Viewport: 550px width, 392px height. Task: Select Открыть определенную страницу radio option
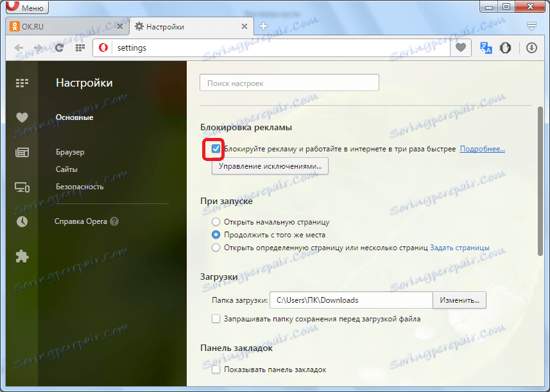tap(216, 248)
